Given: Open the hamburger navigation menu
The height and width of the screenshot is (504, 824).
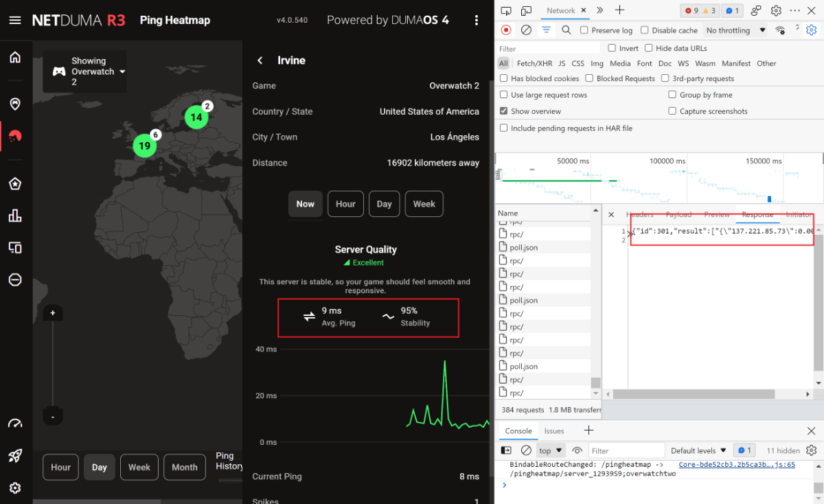Looking at the screenshot, I should [15, 20].
